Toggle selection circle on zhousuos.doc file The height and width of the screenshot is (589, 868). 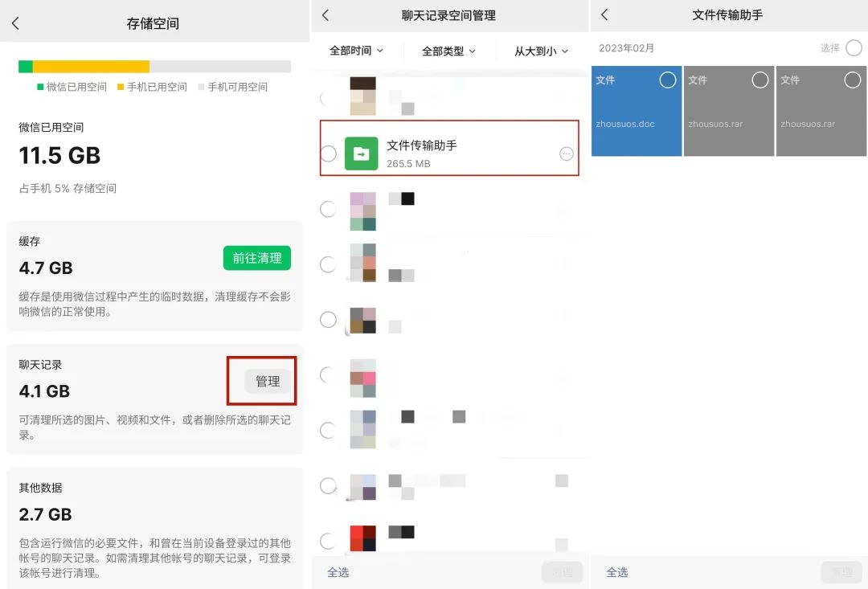[667, 80]
